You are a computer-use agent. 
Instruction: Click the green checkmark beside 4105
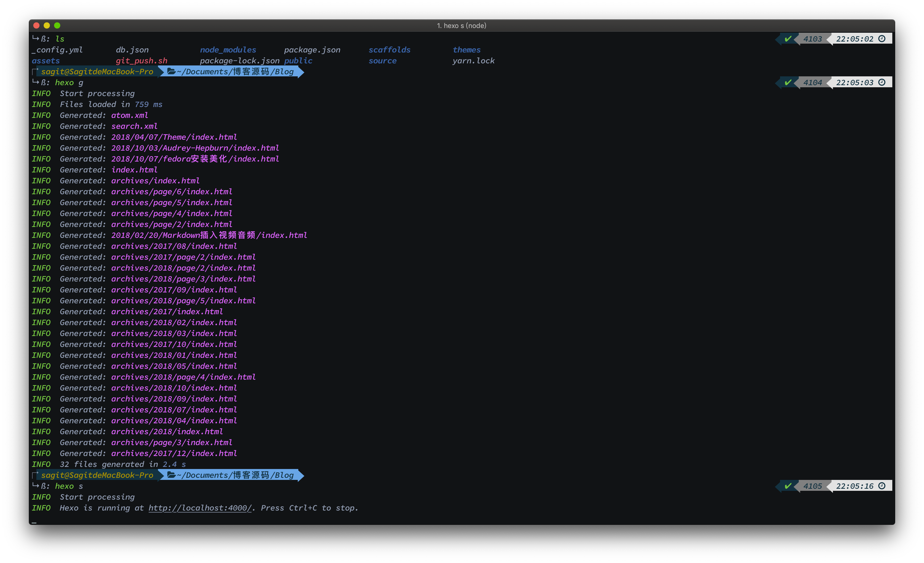tap(788, 486)
